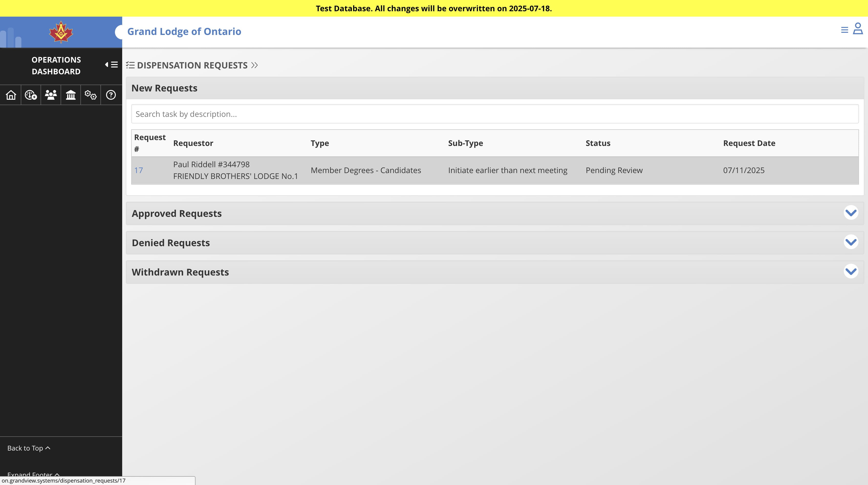Open the help question mark icon
This screenshot has width=868, height=485.
click(111, 95)
